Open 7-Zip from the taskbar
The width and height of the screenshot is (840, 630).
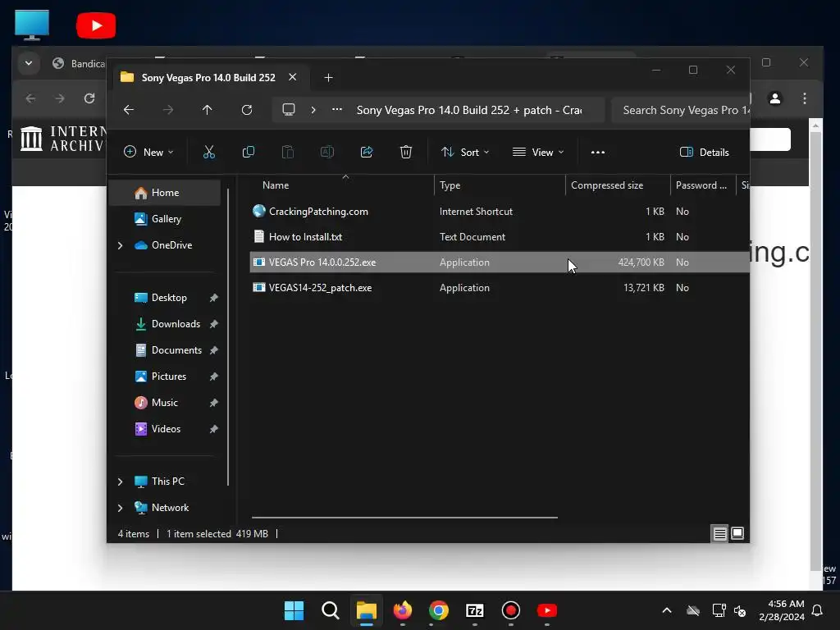point(475,610)
